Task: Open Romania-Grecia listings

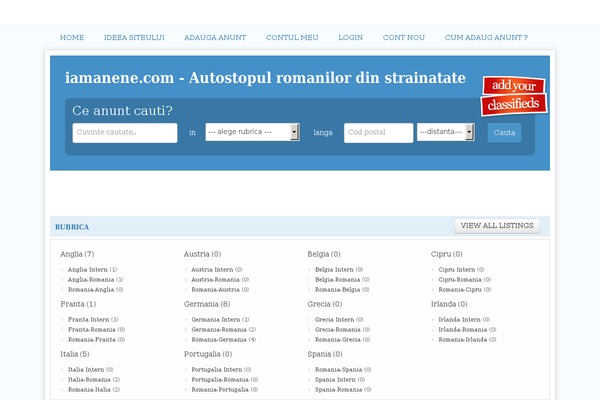Action: click(342, 339)
